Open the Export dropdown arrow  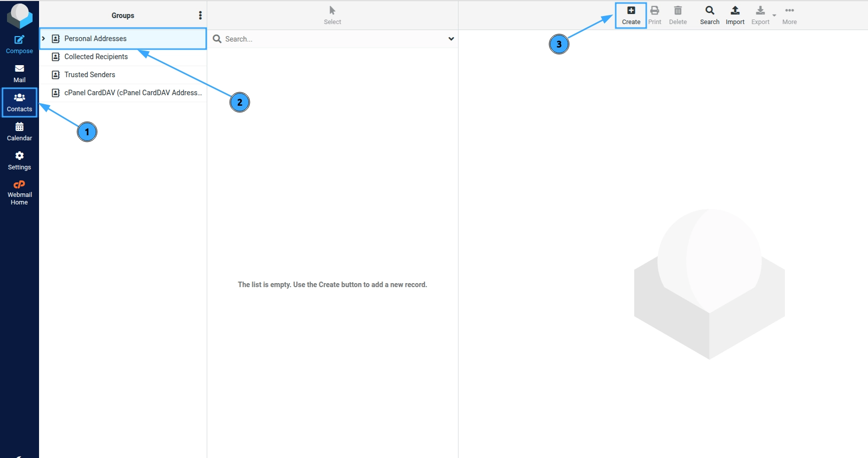[x=774, y=16]
